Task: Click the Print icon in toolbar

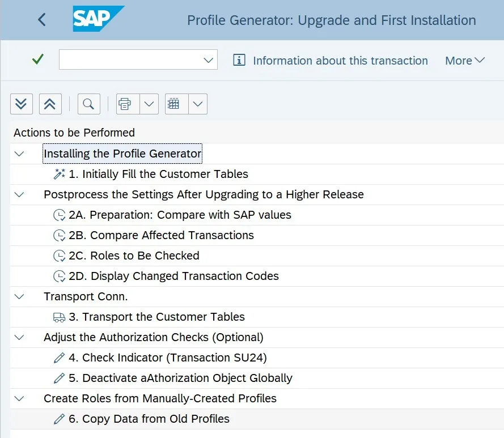Action: (x=125, y=104)
